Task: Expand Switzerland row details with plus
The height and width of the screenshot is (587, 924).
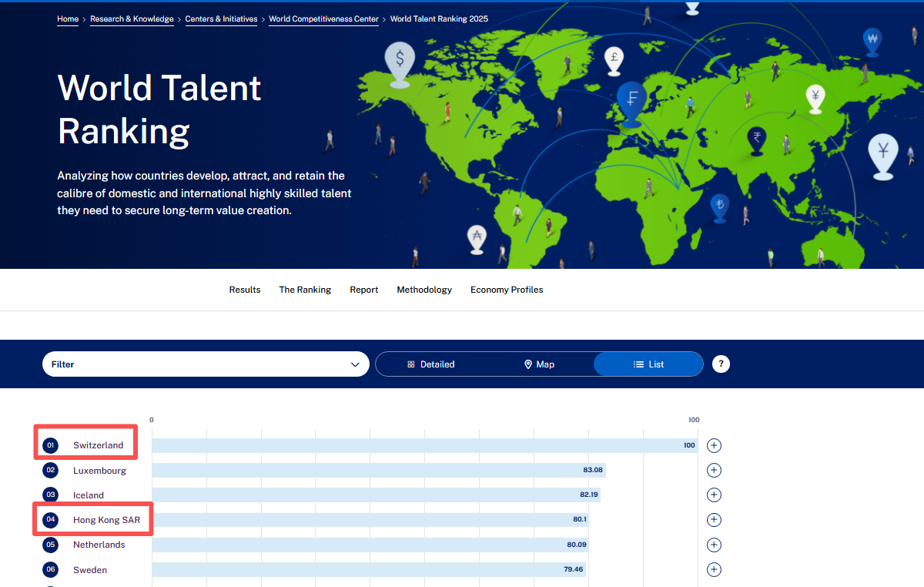Action: (x=714, y=445)
